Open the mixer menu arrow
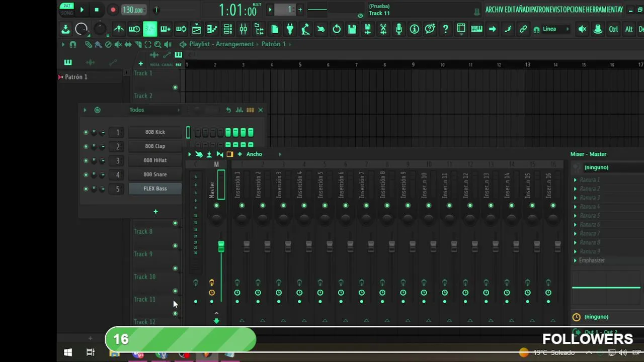The image size is (644, 362). [189, 154]
